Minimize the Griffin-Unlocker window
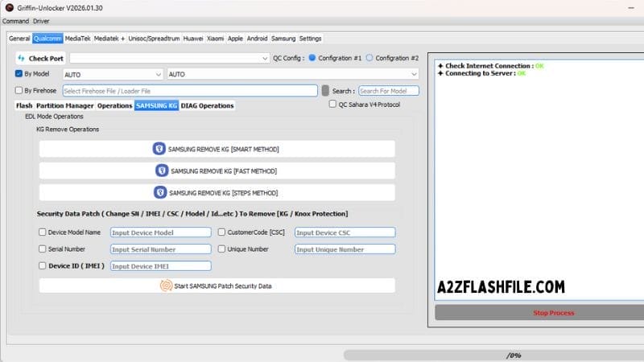 (631, 8)
